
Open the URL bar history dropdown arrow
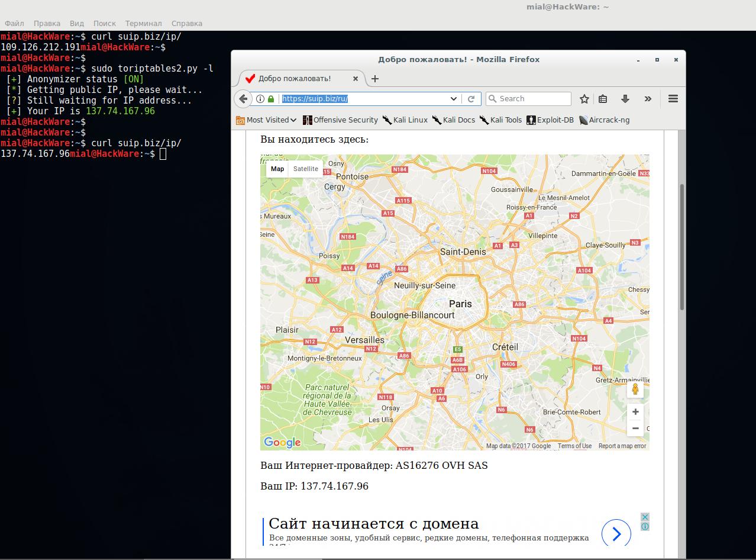coord(454,99)
